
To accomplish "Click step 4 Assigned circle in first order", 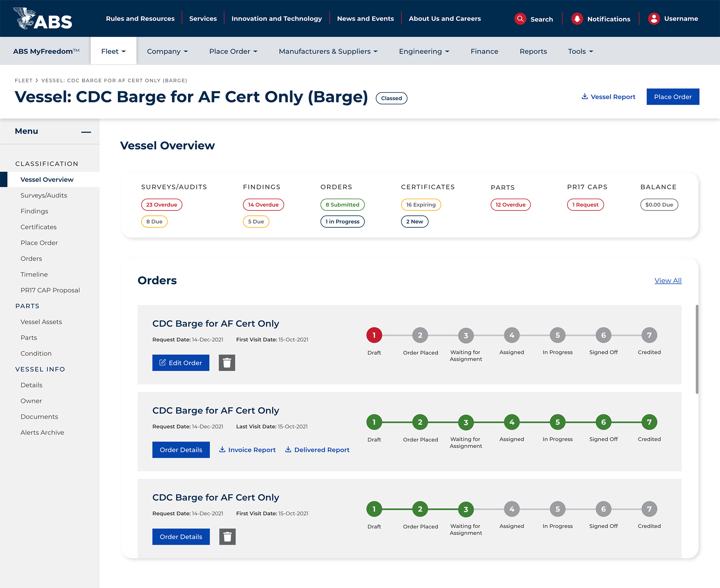I will pyautogui.click(x=512, y=335).
